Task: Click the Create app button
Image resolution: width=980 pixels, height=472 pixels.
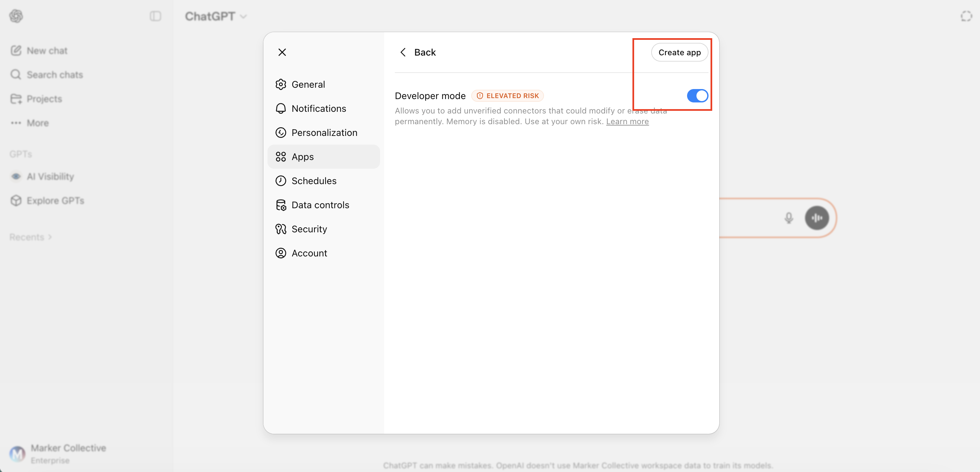Action: click(x=679, y=53)
